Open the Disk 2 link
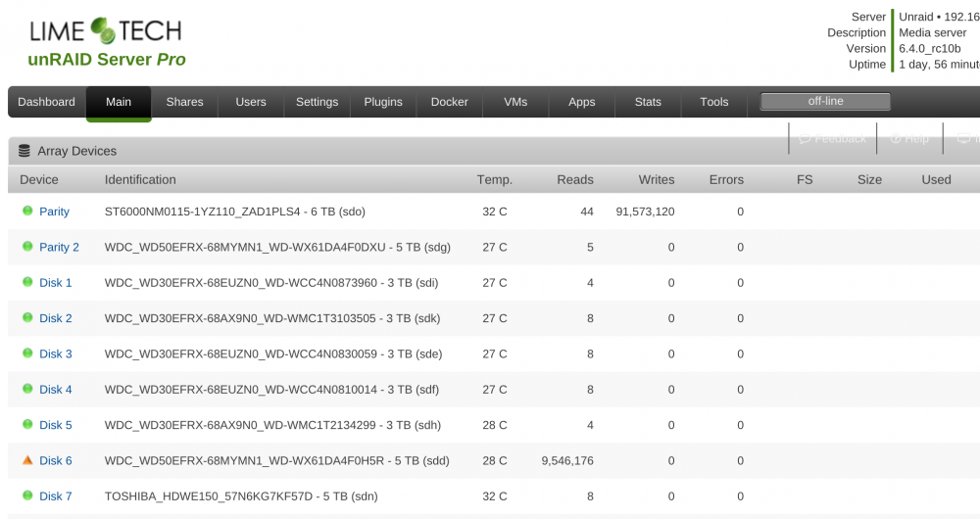 click(56, 318)
